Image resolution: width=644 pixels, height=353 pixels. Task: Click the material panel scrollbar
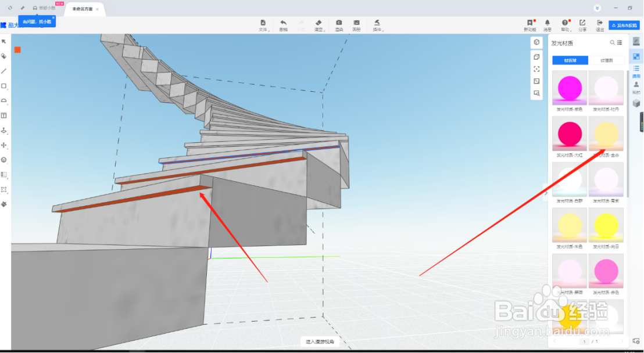tap(627, 134)
